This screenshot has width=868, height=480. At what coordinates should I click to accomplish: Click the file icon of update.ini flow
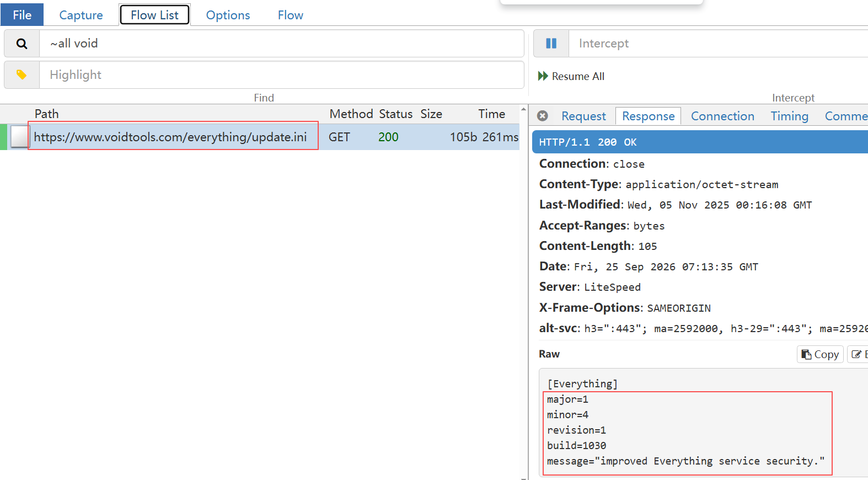click(19, 137)
